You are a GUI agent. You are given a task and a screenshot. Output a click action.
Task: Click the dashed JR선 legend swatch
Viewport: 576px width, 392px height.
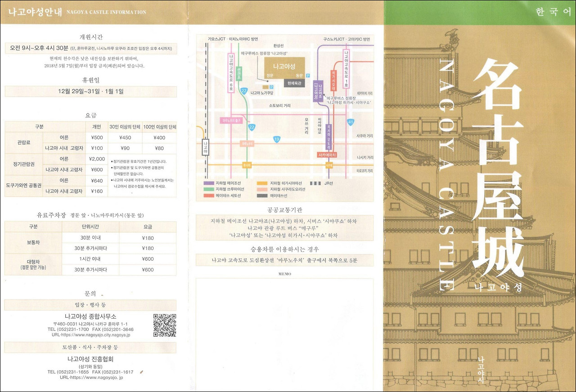coord(315,183)
